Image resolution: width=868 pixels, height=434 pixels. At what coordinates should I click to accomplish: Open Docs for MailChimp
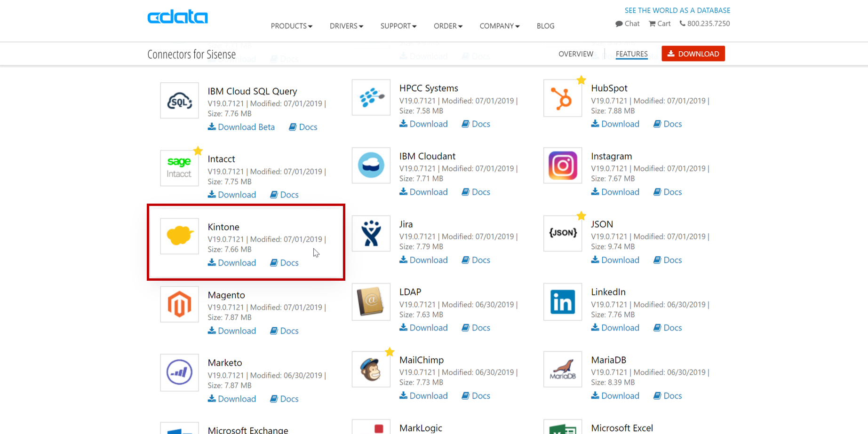click(476, 396)
